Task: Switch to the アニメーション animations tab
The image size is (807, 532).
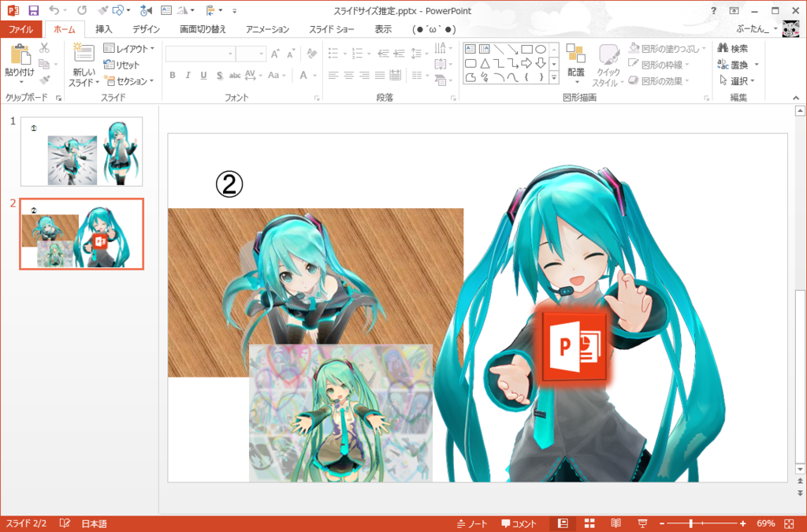Action: 267,29
